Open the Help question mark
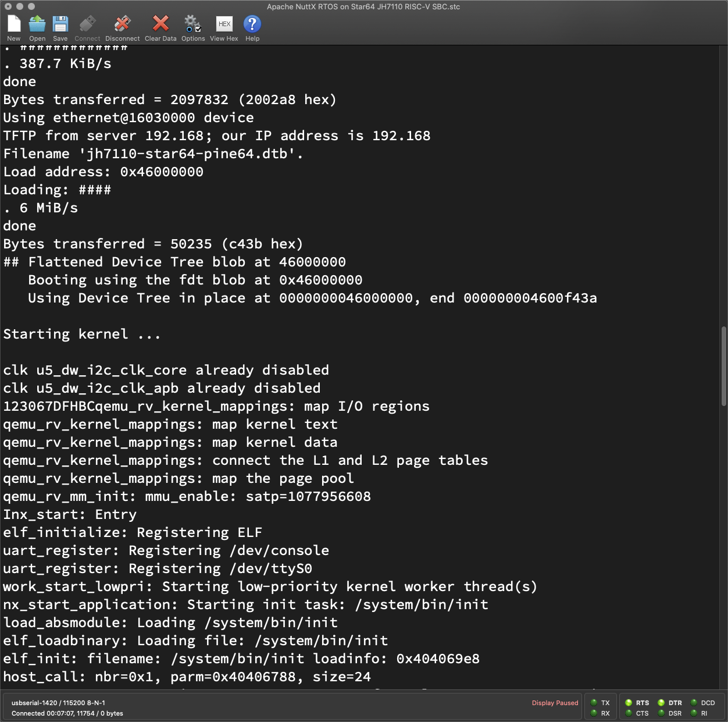The height and width of the screenshot is (722, 728). tap(252, 24)
